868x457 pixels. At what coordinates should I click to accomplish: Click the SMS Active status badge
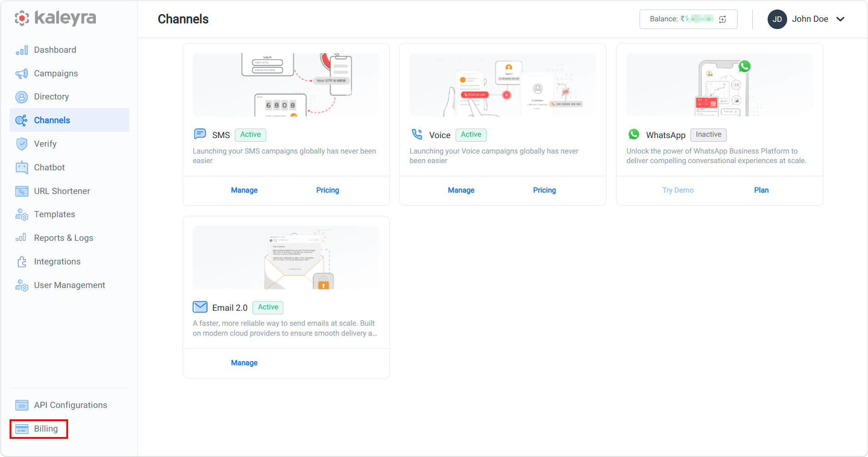[x=250, y=134]
